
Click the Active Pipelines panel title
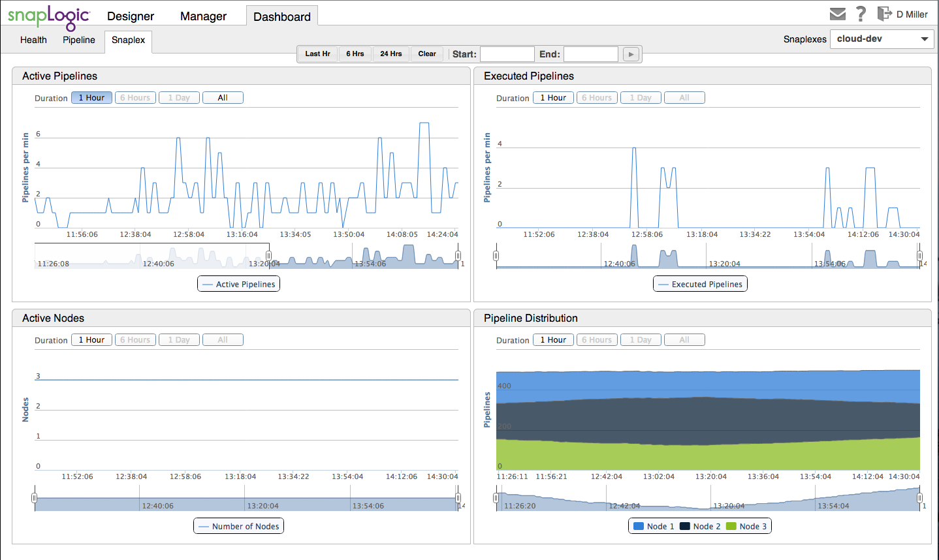coord(59,76)
